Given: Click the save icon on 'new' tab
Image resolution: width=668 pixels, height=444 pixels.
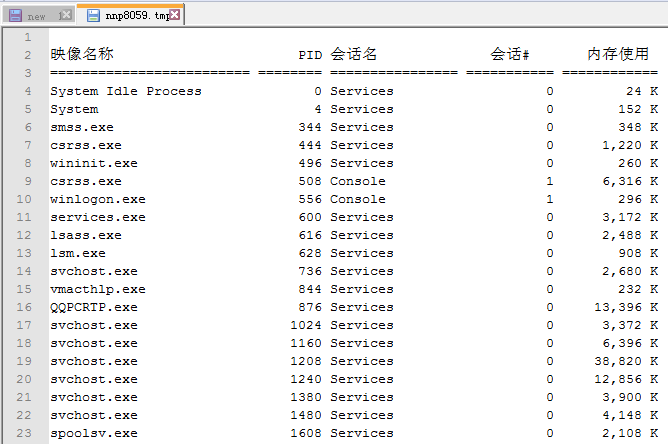Looking at the screenshot, I should click(x=15, y=16).
